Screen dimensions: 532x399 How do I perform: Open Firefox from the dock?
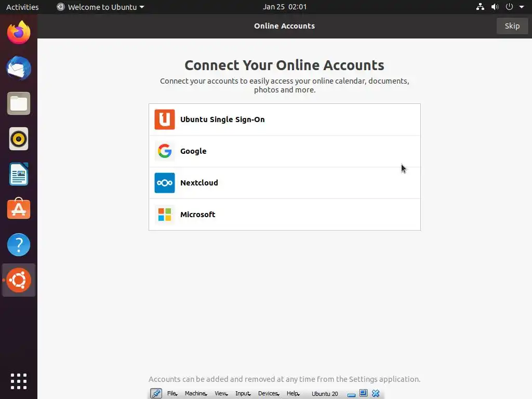pyautogui.click(x=19, y=33)
